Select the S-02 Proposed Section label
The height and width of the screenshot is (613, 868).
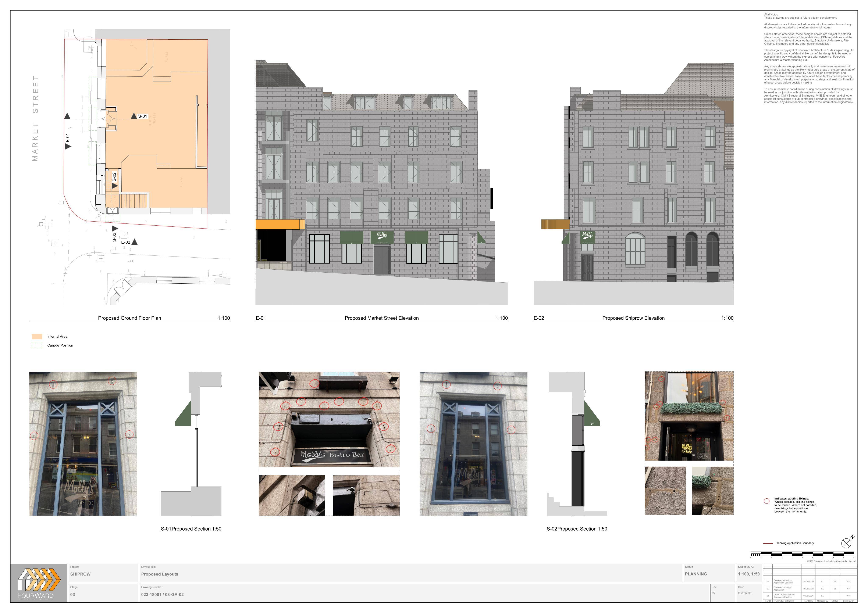(577, 529)
